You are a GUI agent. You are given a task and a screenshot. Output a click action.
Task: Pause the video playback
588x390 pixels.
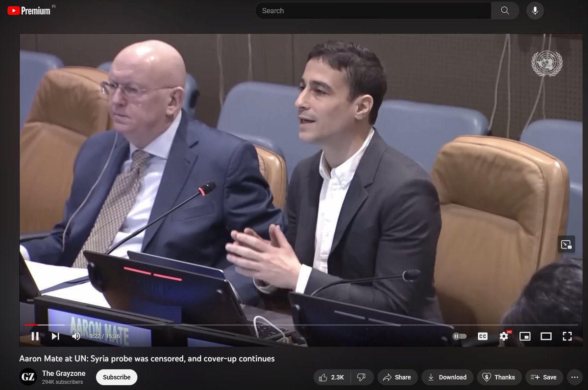(35, 336)
